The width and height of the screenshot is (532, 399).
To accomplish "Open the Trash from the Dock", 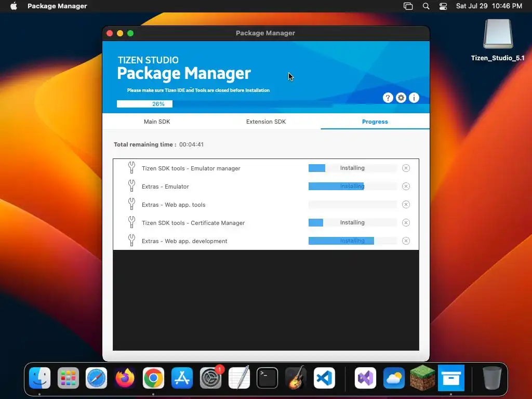I will 492,378.
